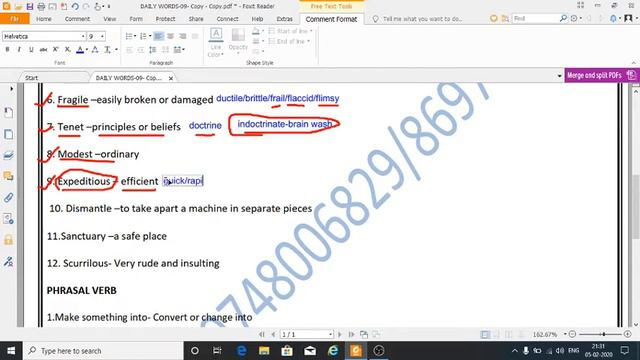Viewport: 640px width, 360px height.
Task: Open the bookmarks panel in left sidebar
Action: (9, 113)
